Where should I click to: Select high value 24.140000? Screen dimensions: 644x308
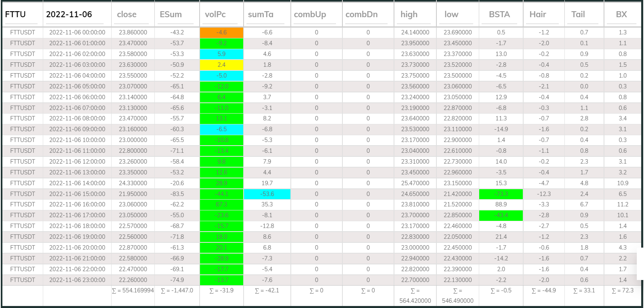coord(415,32)
